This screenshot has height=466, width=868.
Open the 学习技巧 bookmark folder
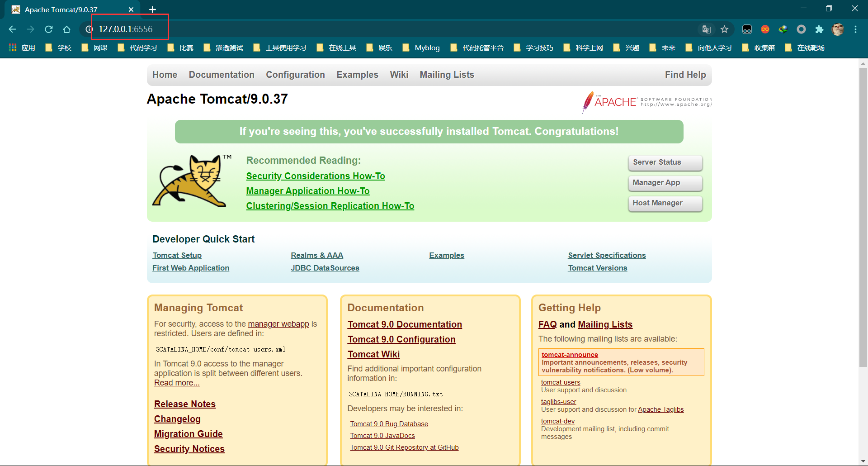click(x=533, y=48)
